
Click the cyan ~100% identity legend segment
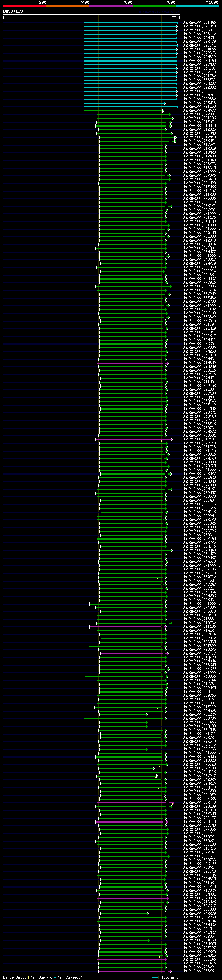click(197, 6)
